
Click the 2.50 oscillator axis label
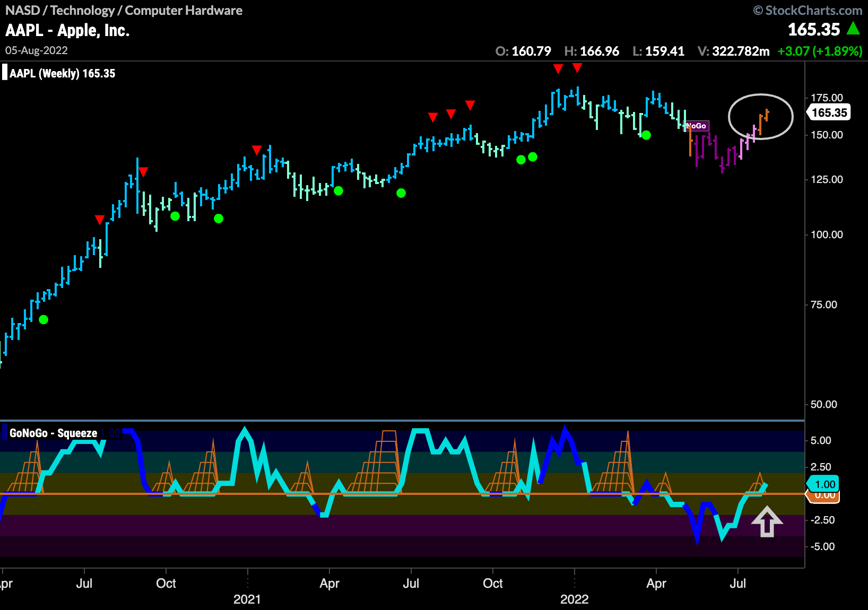point(821,467)
